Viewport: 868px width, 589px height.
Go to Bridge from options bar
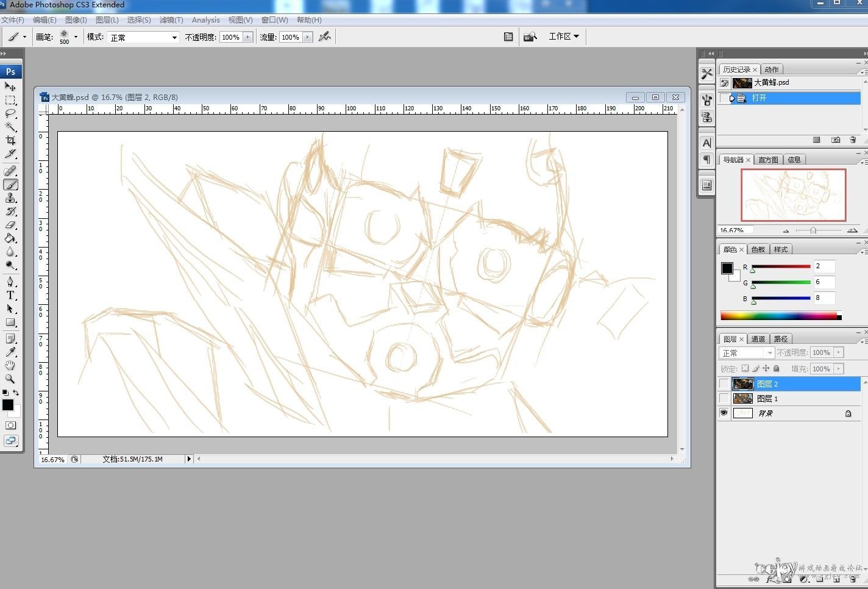coord(530,37)
